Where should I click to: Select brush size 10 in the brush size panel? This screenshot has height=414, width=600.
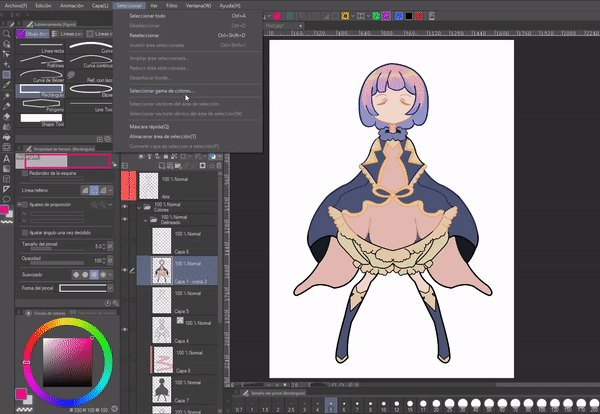(x=383, y=406)
